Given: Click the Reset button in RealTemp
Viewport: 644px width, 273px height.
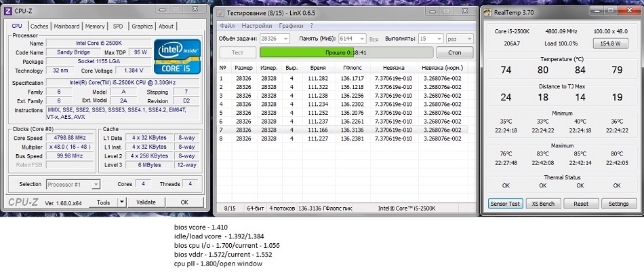Looking at the screenshot, I should [x=581, y=204].
